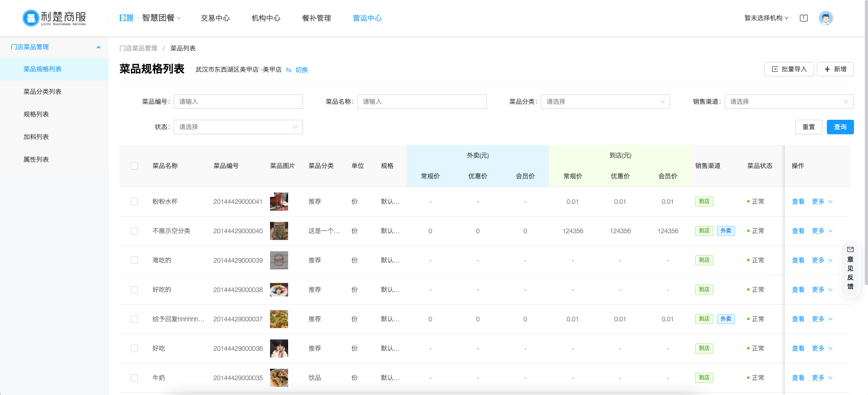Open 更多 menu for 不展示空分类
Image resolution: width=868 pixels, height=395 pixels.
(x=822, y=231)
